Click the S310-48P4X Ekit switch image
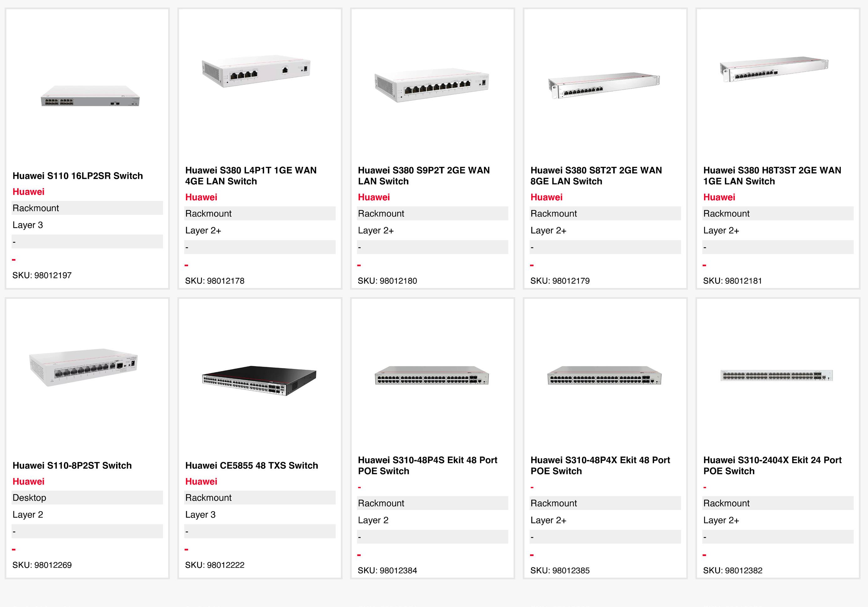Image resolution: width=868 pixels, height=607 pixels. [x=604, y=375]
